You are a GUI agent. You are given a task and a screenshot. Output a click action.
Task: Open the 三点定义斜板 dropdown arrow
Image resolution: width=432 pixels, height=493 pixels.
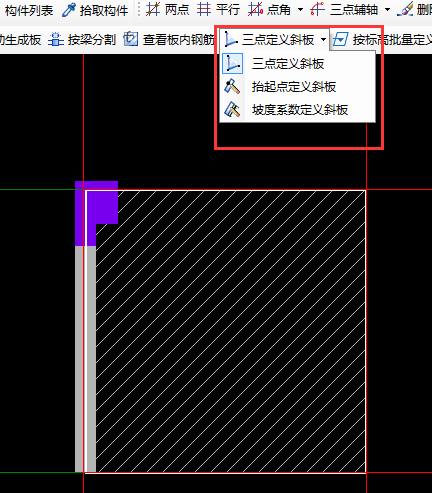323,40
